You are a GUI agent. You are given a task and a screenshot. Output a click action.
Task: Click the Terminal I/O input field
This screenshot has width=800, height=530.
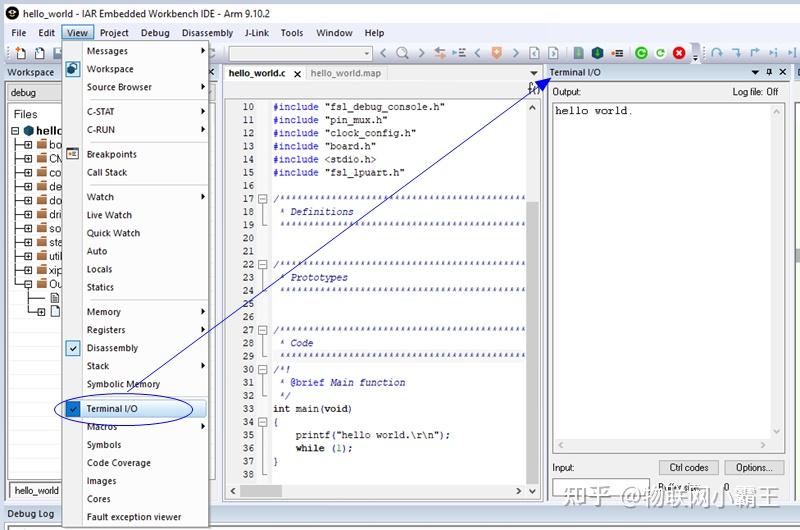click(601, 487)
